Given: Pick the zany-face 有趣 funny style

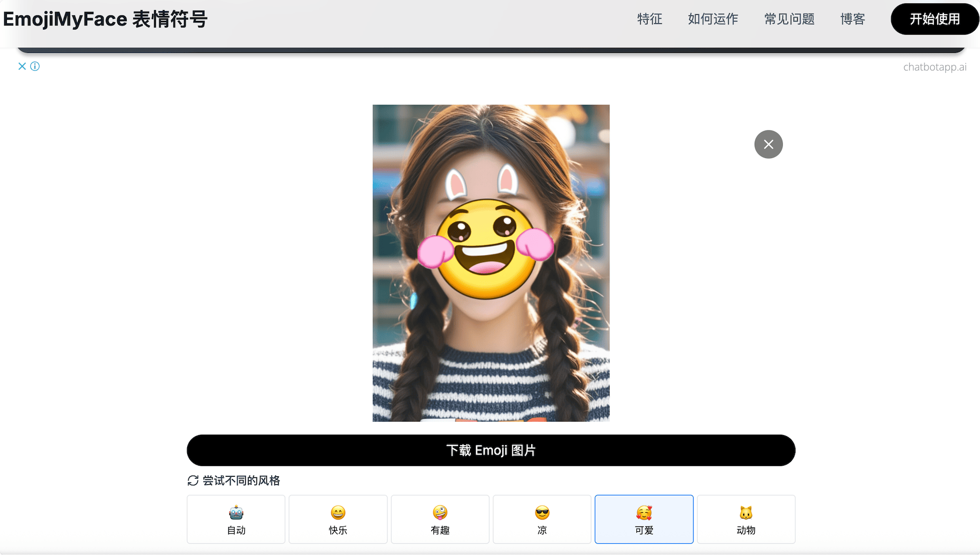Looking at the screenshot, I should click(440, 519).
